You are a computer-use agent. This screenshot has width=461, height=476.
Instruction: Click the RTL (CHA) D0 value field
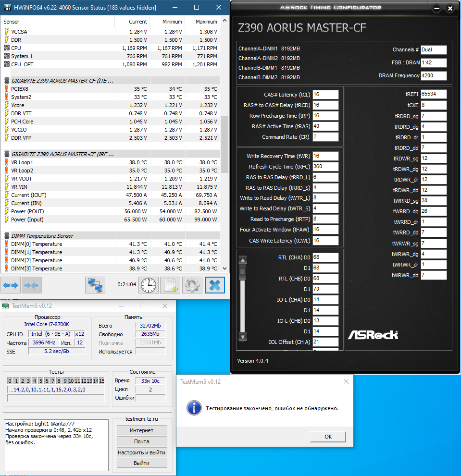pos(325,257)
